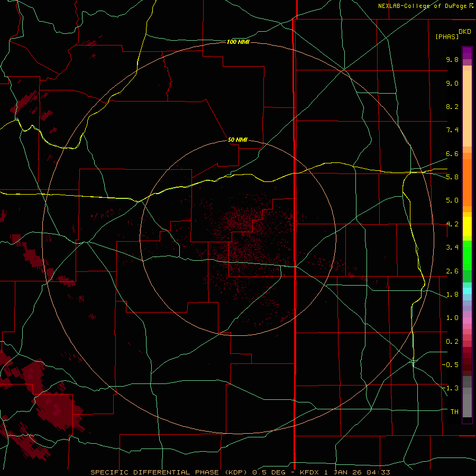Click the 100 NMI range ring label

click(x=238, y=42)
